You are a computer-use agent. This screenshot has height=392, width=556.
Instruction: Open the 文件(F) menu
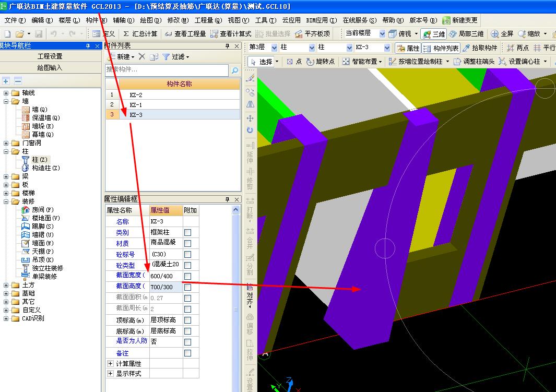pyautogui.click(x=15, y=20)
